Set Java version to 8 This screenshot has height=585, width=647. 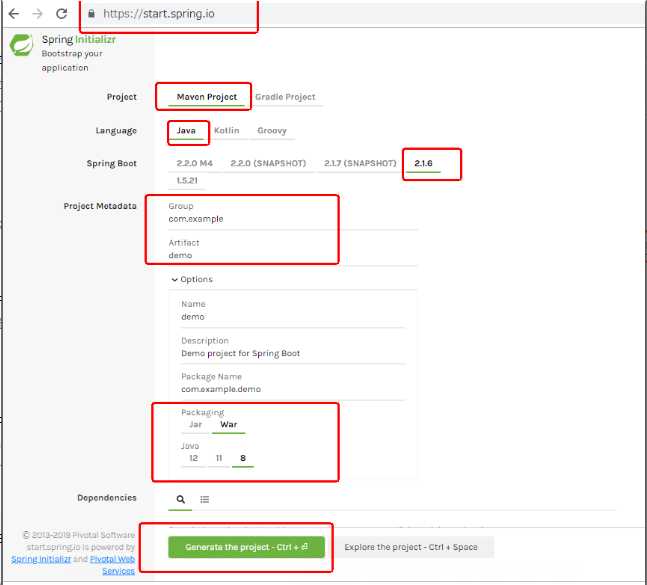pos(243,458)
